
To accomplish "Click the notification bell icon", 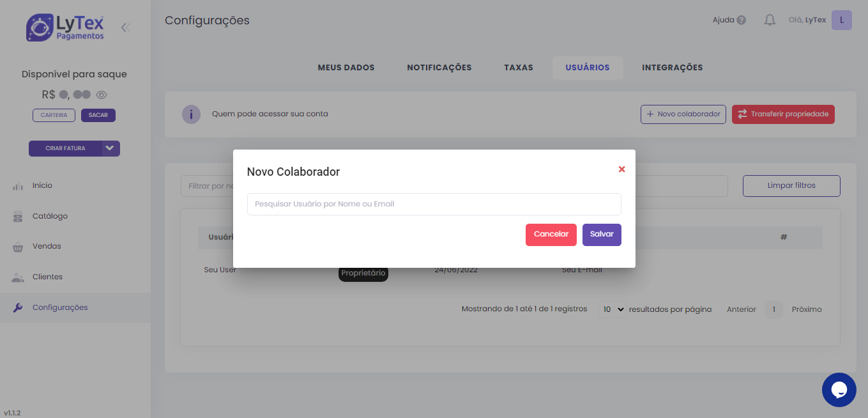I will tap(770, 20).
